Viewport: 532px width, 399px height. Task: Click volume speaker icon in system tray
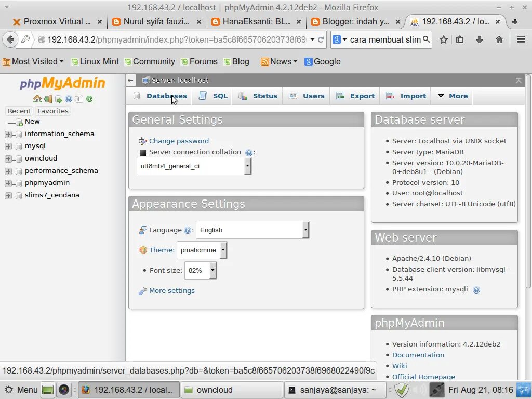coord(420,390)
